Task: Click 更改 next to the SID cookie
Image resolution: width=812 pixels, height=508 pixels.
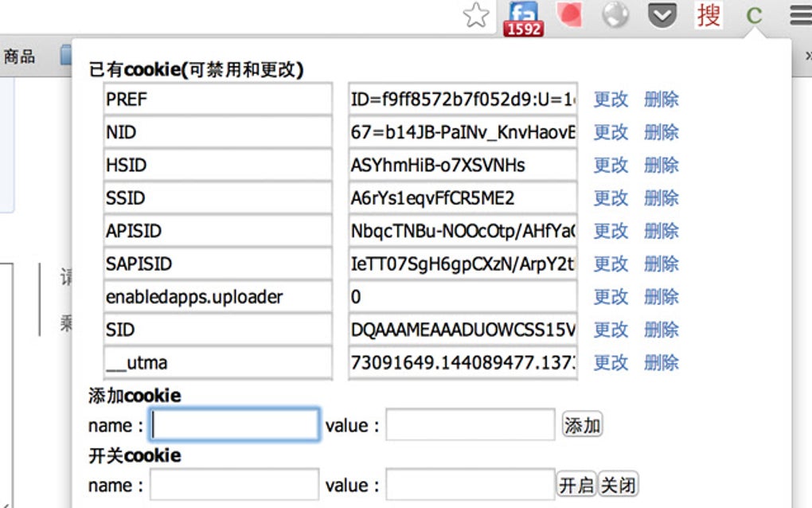Action: (611, 330)
